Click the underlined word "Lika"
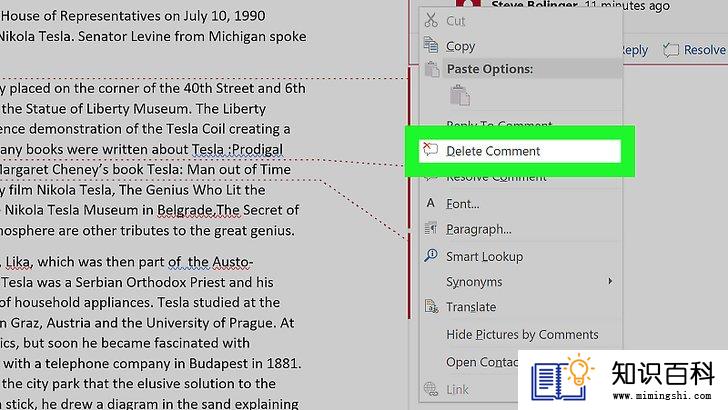This screenshot has height=410, width=728. [x=18, y=262]
